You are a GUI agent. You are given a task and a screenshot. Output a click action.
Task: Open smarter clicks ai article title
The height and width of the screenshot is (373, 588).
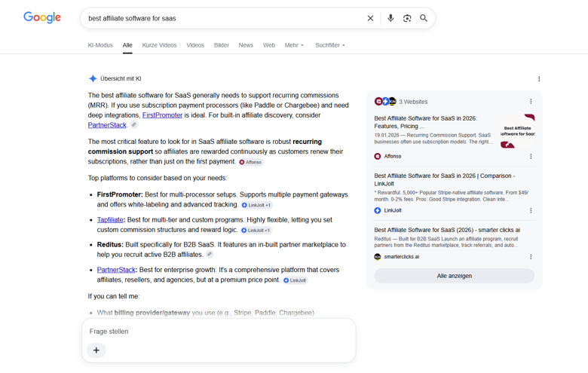(447, 230)
